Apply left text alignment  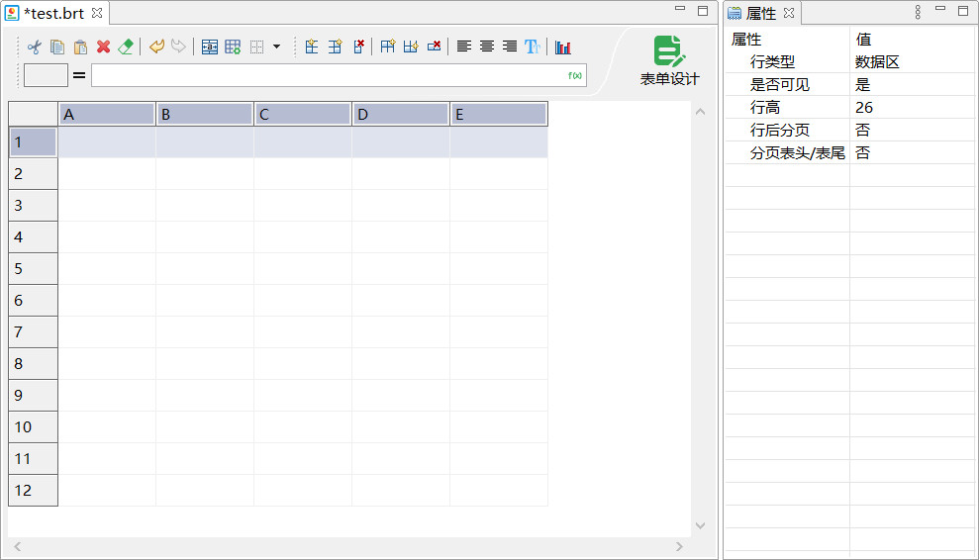coord(464,47)
